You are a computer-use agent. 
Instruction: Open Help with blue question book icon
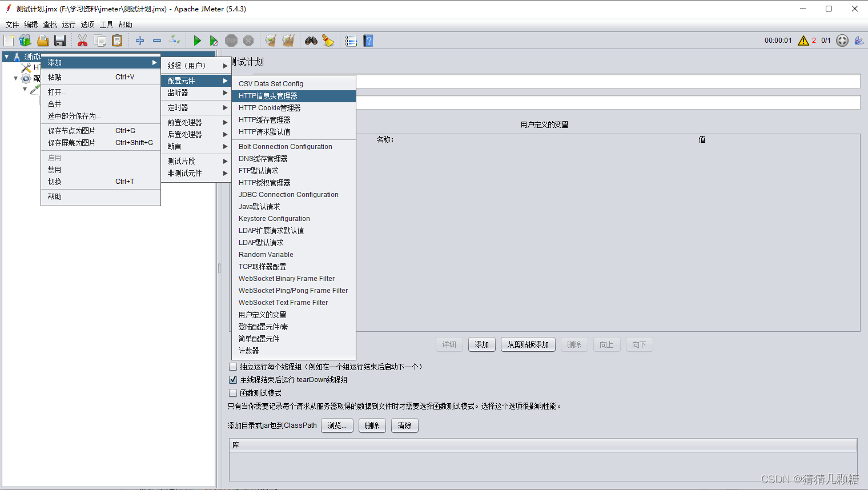(x=368, y=41)
